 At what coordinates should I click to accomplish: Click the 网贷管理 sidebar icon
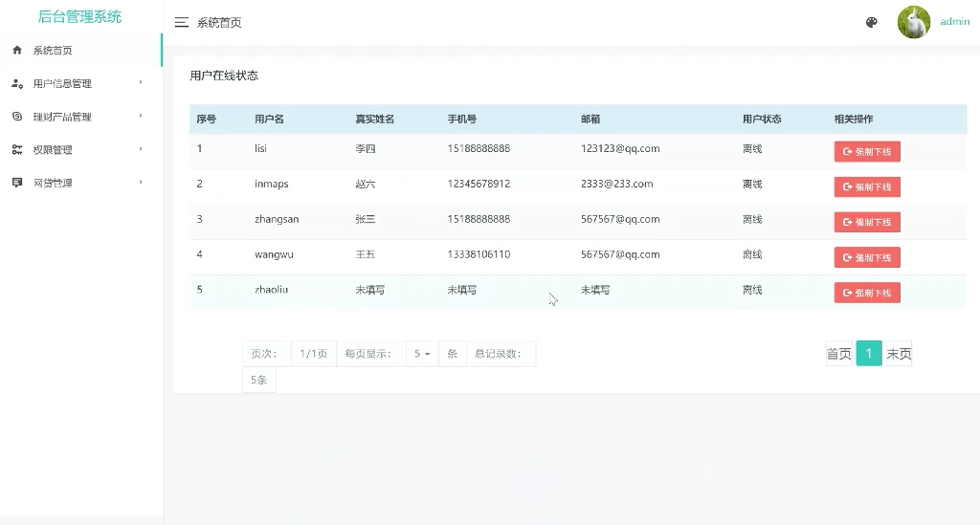click(17, 183)
